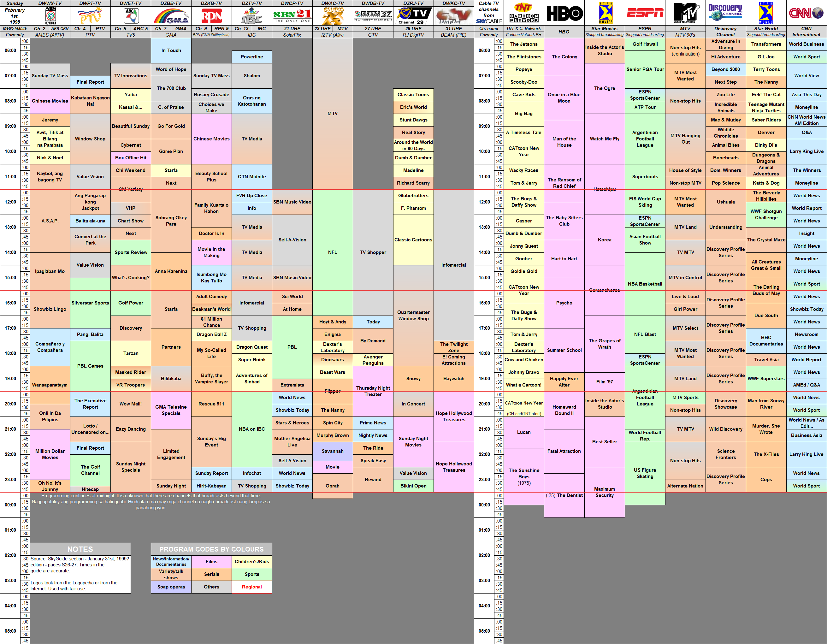Select the Films pink colour swatch
Image resolution: width=827 pixels, height=644 pixels.
[x=212, y=562]
